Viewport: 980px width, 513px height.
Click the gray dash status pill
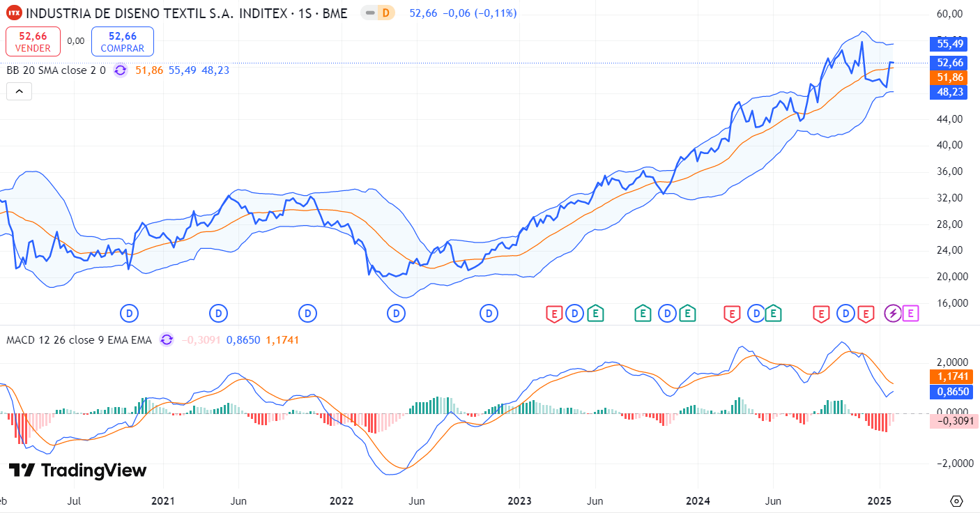370,13
